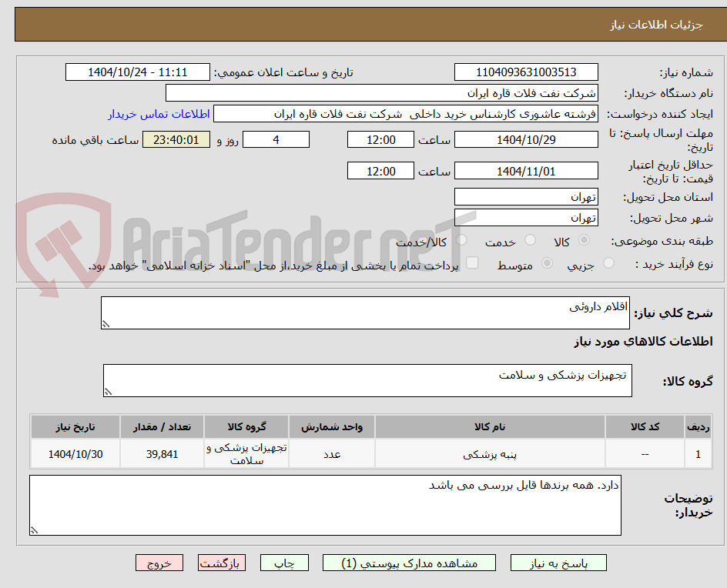Toggle the اسناد خزانه اسلامی payment checkbox

pos(472,262)
